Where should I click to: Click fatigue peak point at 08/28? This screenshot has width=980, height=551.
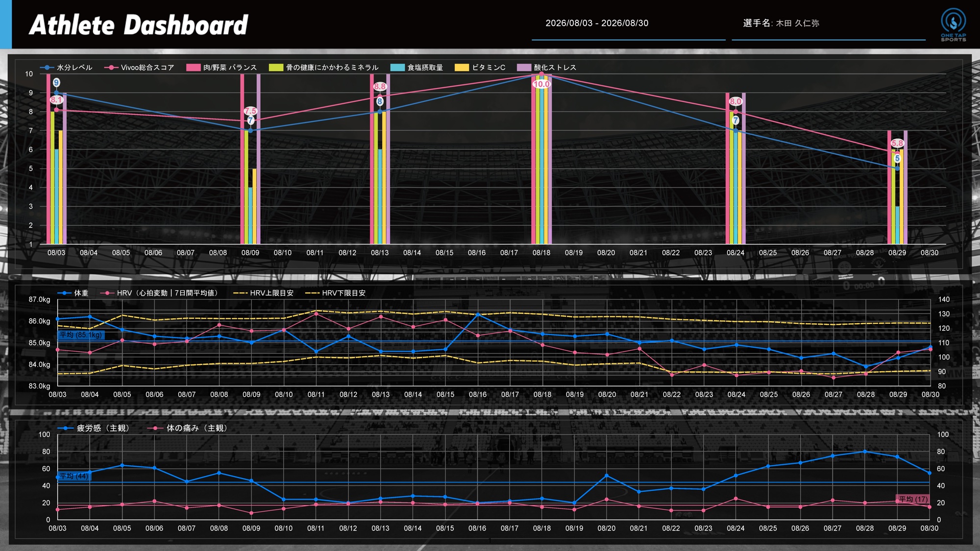pyautogui.click(x=865, y=452)
